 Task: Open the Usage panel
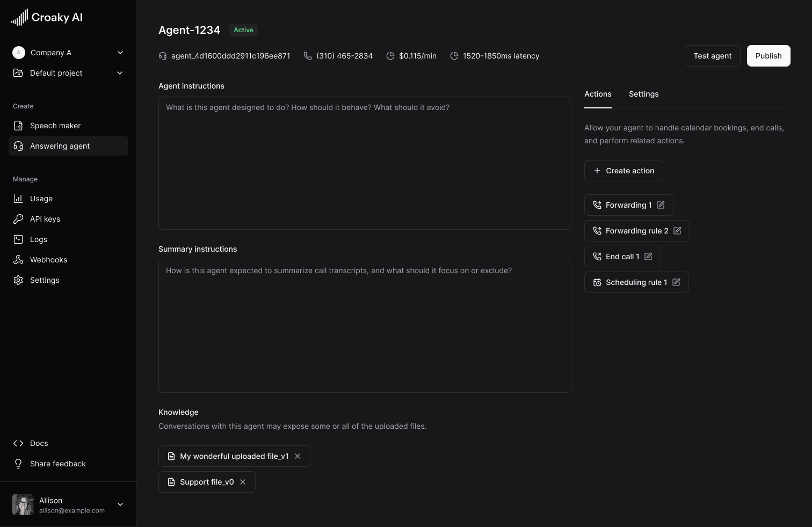[41, 198]
